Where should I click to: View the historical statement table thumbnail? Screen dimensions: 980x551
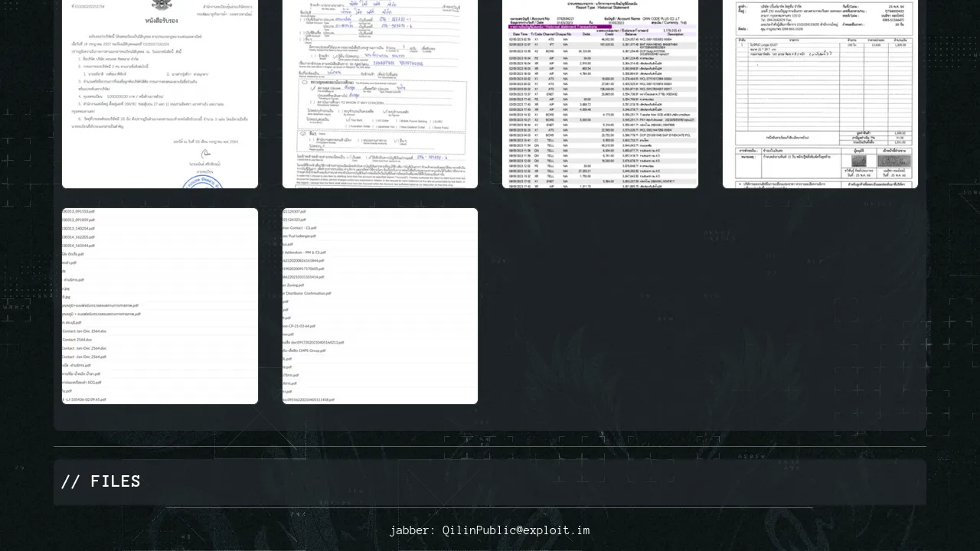(599, 92)
